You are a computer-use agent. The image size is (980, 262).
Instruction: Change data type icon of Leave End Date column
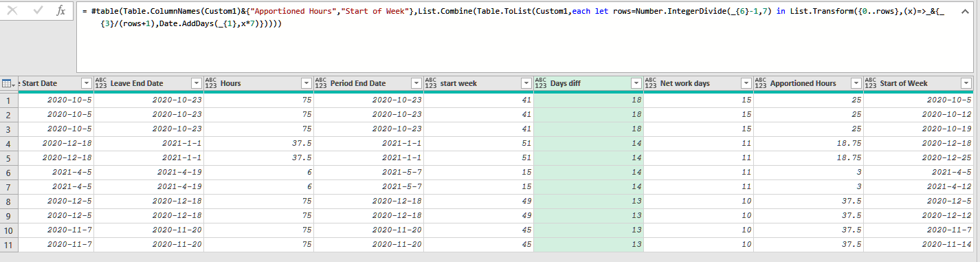pyautogui.click(x=100, y=83)
